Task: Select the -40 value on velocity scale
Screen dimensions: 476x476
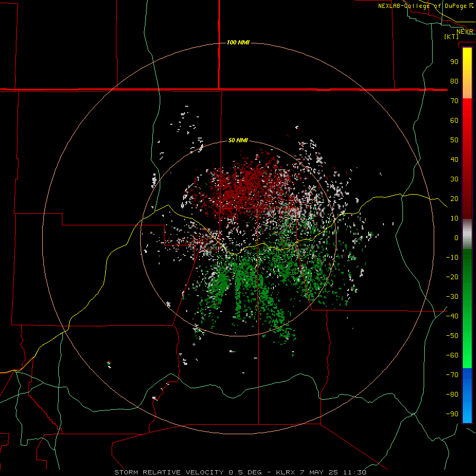Action: (x=452, y=316)
